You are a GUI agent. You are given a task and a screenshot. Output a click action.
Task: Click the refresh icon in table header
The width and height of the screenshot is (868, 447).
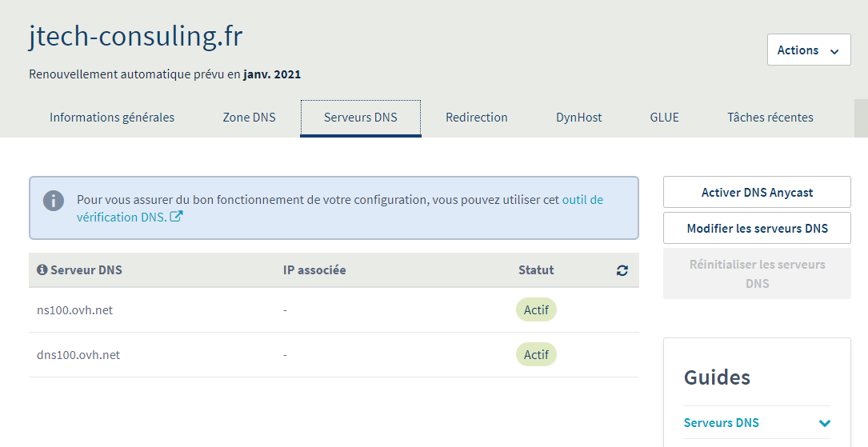pyautogui.click(x=622, y=270)
